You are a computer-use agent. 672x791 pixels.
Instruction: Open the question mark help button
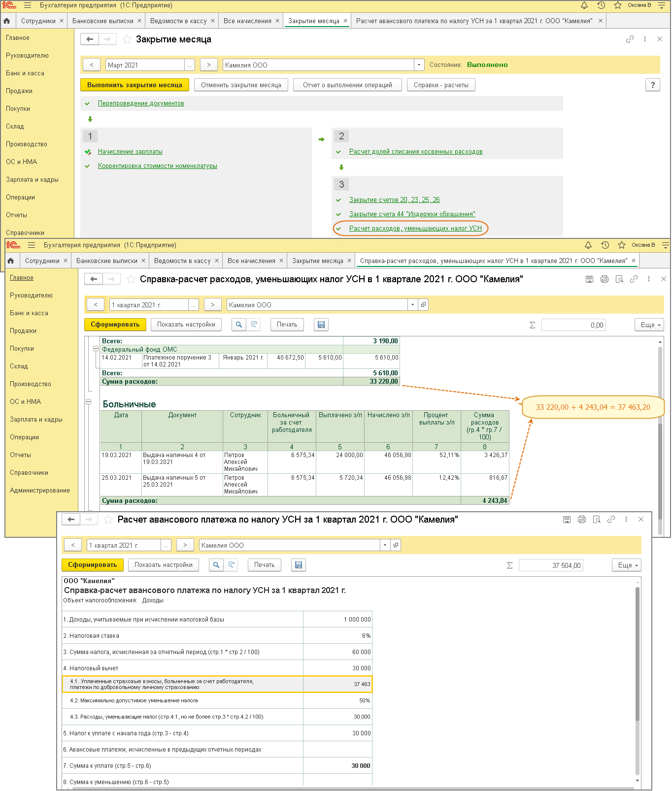[x=653, y=85]
